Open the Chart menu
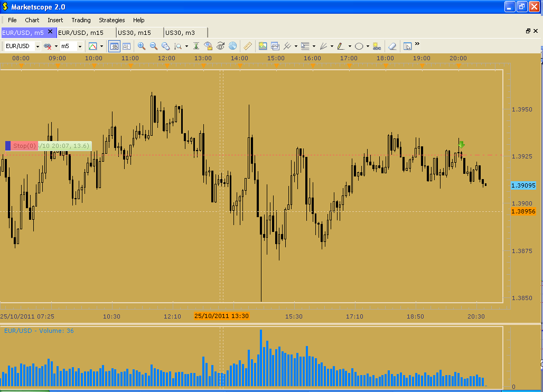543x392 pixels. 32,20
